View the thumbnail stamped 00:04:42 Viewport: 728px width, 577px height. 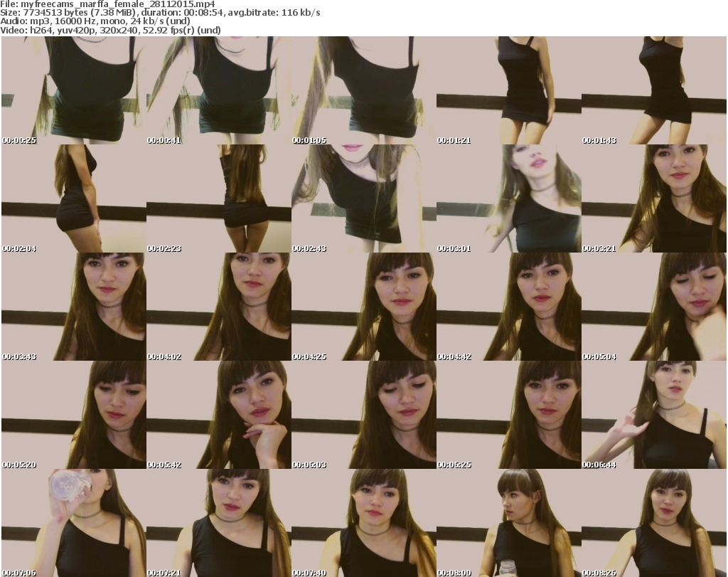click(x=509, y=307)
